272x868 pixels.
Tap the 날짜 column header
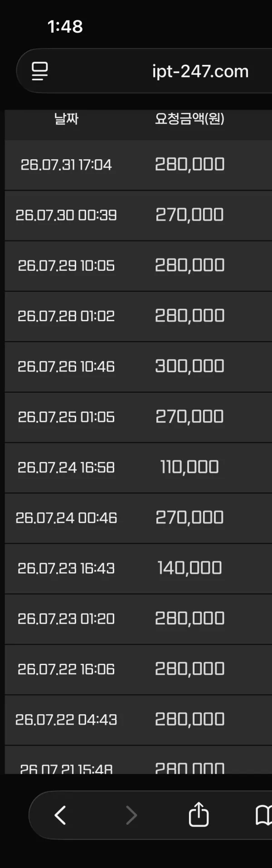[x=66, y=119]
